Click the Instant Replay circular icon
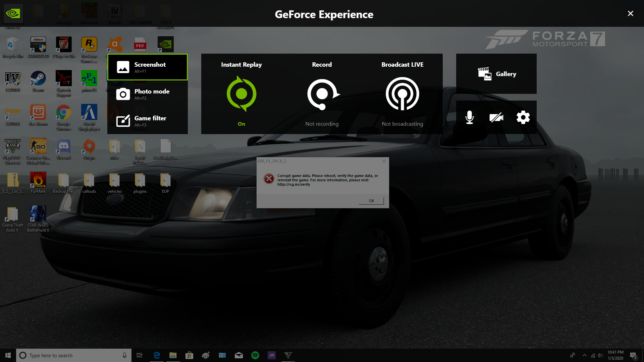 (241, 94)
